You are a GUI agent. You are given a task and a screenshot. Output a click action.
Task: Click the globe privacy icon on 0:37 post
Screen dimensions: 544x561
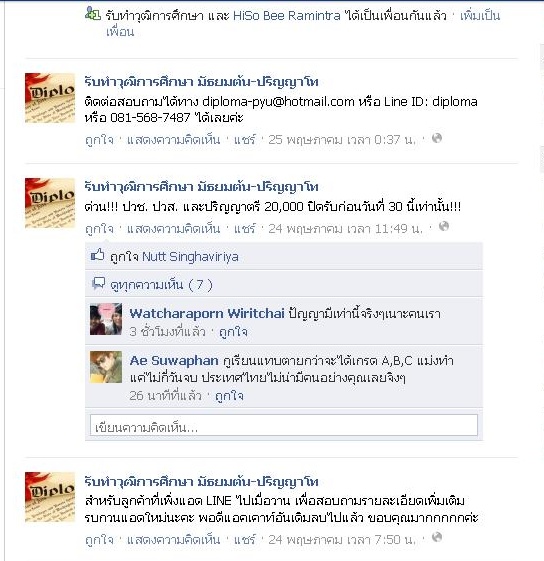(x=437, y=138)
